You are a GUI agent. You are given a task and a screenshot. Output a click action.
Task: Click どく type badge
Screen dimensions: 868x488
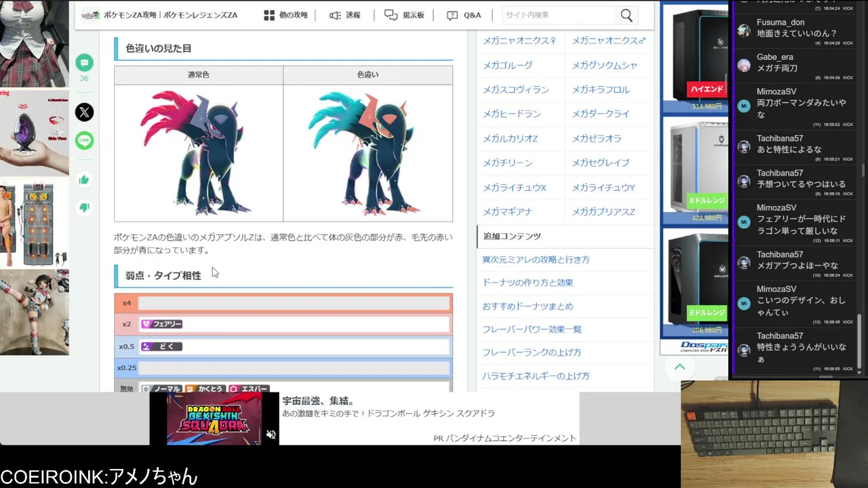[161, 346]
